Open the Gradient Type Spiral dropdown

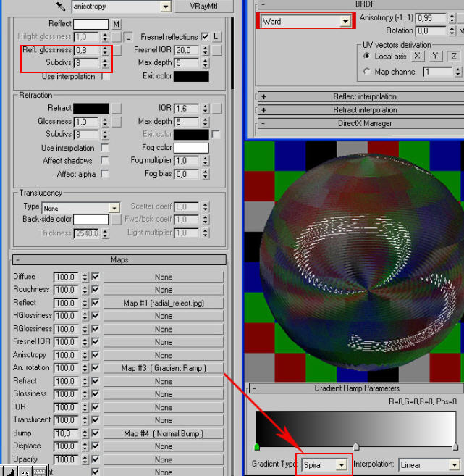click(341, 464)
